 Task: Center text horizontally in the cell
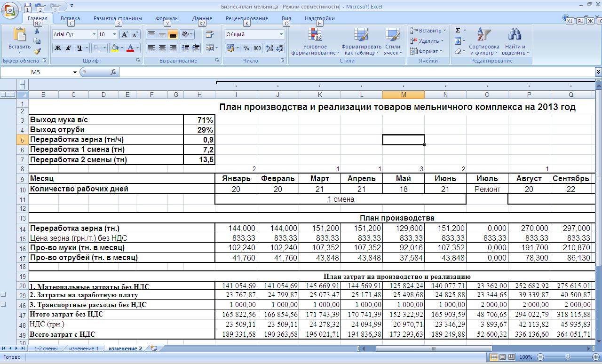click(162, 48)
